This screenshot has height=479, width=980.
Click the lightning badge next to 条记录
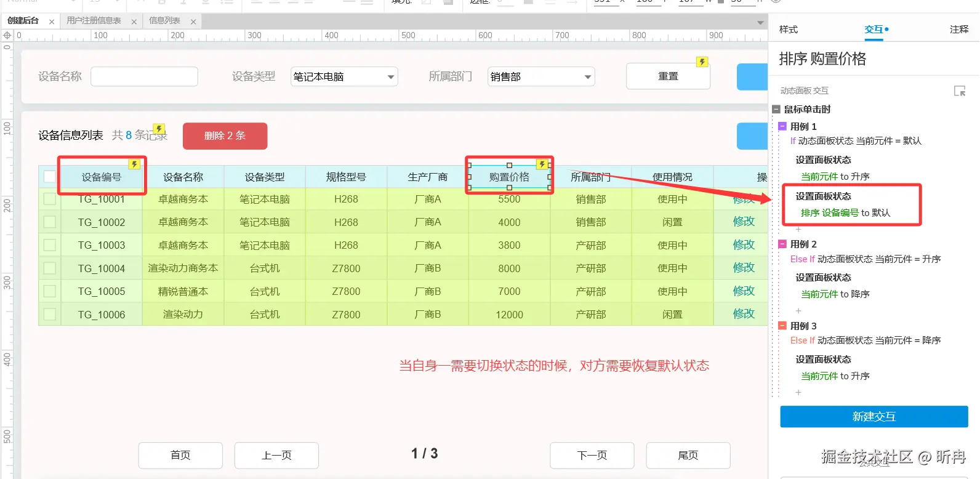tap(159, 129)
